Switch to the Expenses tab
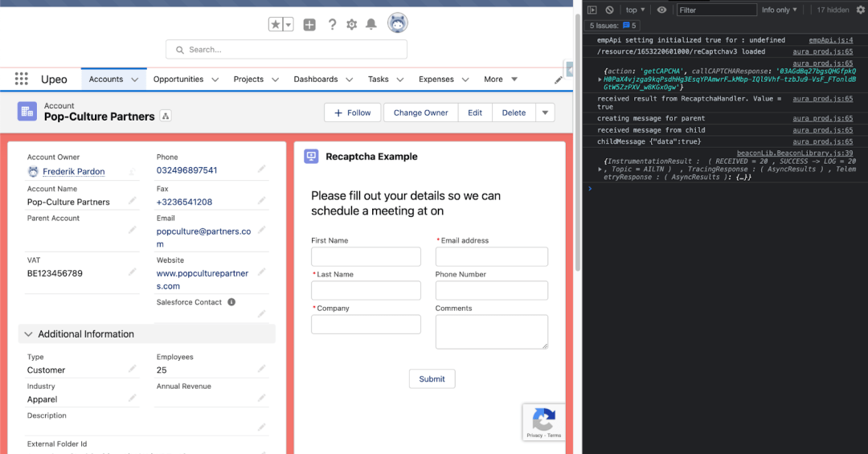 tap(436, 80)
